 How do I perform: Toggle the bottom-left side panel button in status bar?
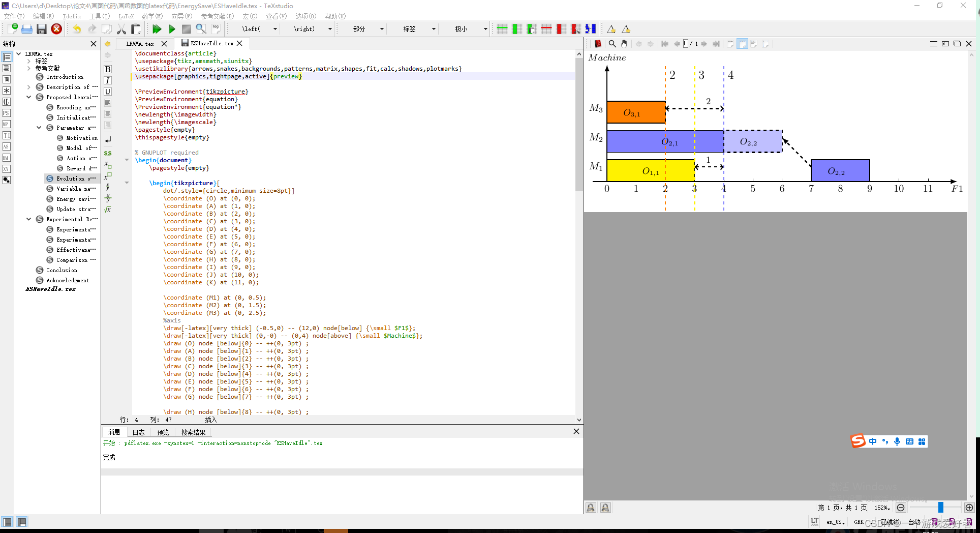(7, 522)
